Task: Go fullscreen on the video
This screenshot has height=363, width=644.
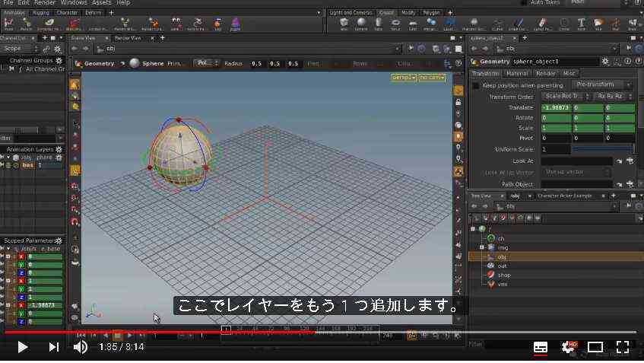Action: [x=623, y=347]
